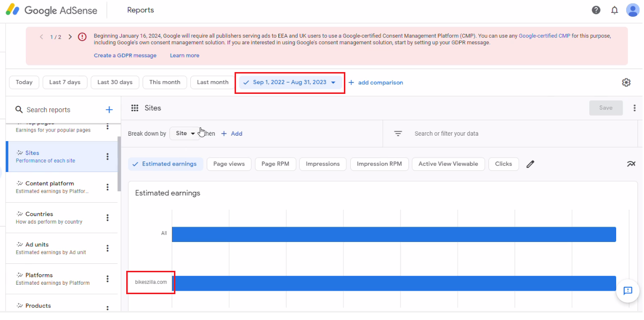This screenshot has height=320, width=644.
Task: Click the Reports page title
Action: pos(141,10)
